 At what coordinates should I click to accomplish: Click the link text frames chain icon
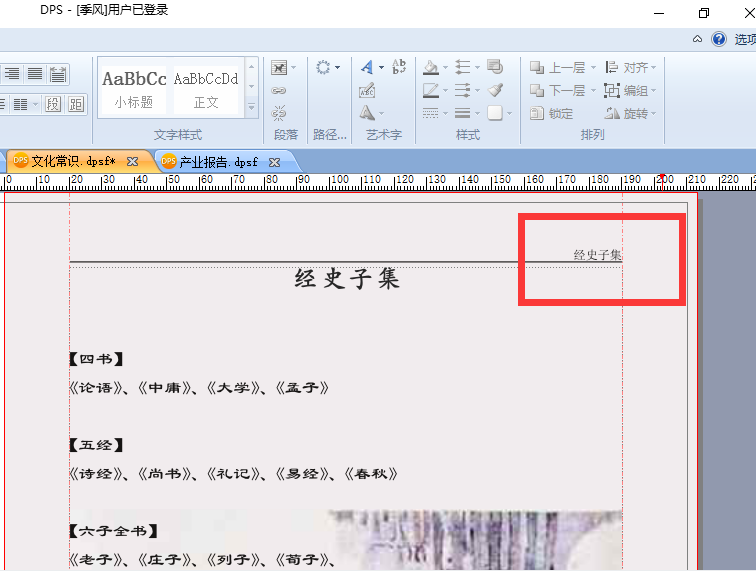[x=279, y=91]
